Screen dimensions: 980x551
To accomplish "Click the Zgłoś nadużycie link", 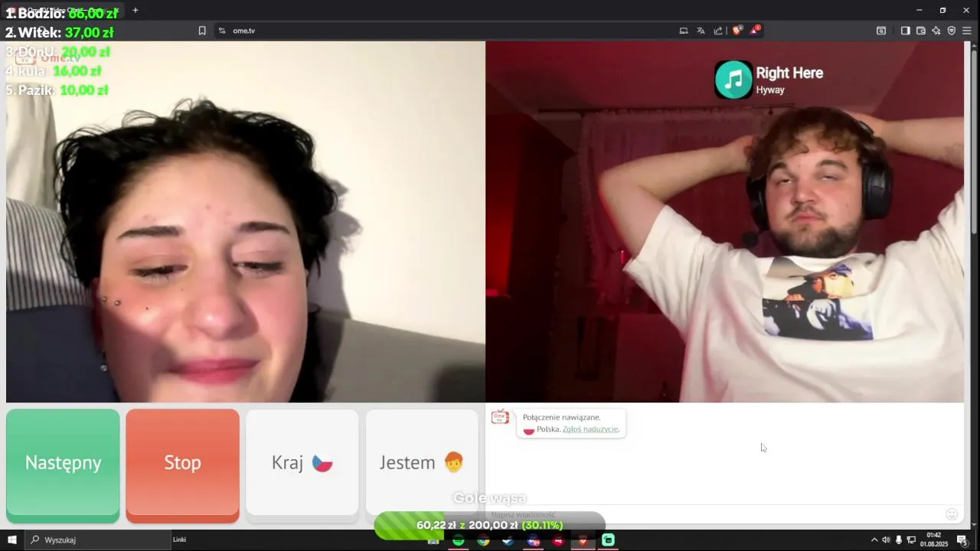I will pos(590,429).
